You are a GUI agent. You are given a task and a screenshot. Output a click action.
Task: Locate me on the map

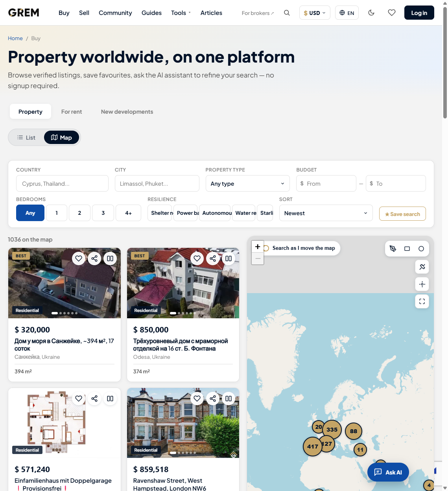[422, 284]
